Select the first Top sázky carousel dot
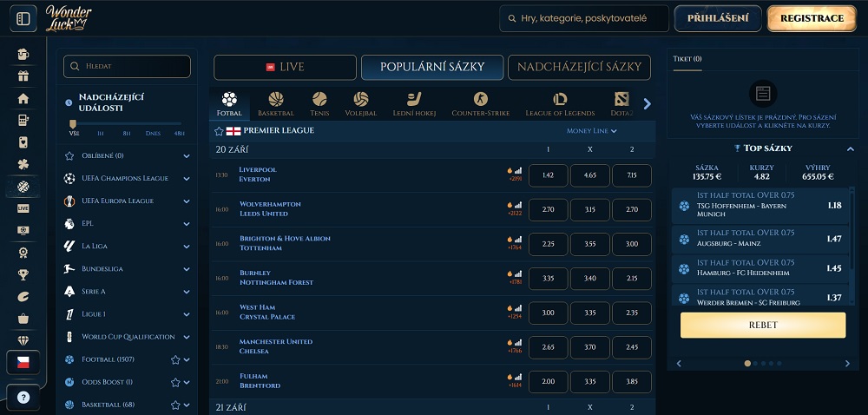The width and height of the screenshot is (868, 415). [x=747, y=364]
